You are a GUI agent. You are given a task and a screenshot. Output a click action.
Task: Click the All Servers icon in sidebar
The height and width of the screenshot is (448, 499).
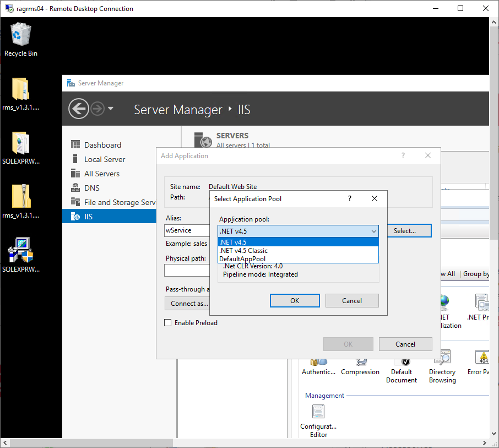(75, 173)
